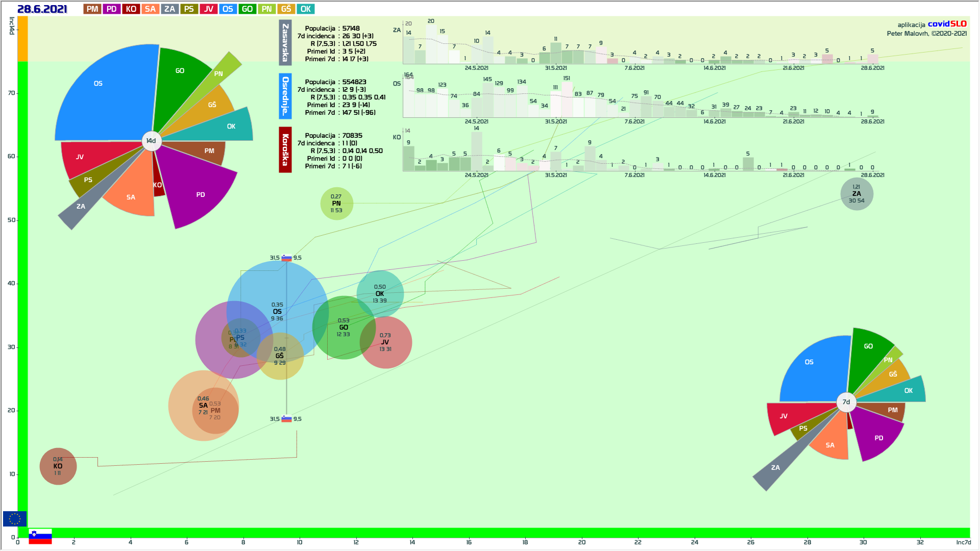The width and height of the screenshot is (980, 551).
Task: Click the OK legend button
Action: (x=305, y=9)
